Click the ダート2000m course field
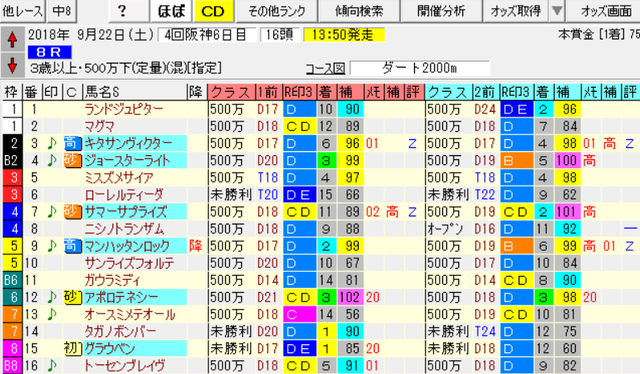This screenshot has height=374, width=640. coord(420,68)
